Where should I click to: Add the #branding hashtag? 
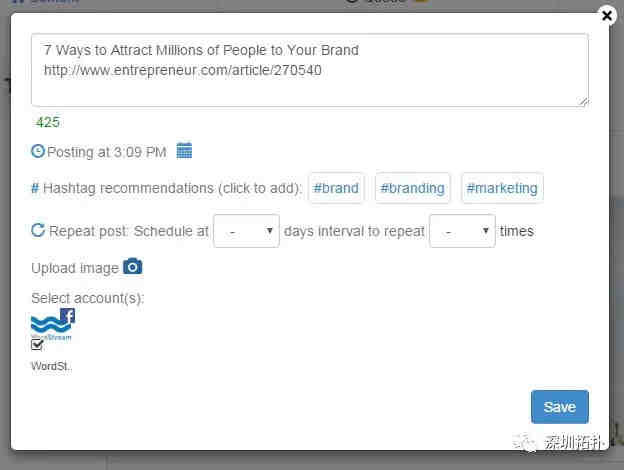(412, 188)
